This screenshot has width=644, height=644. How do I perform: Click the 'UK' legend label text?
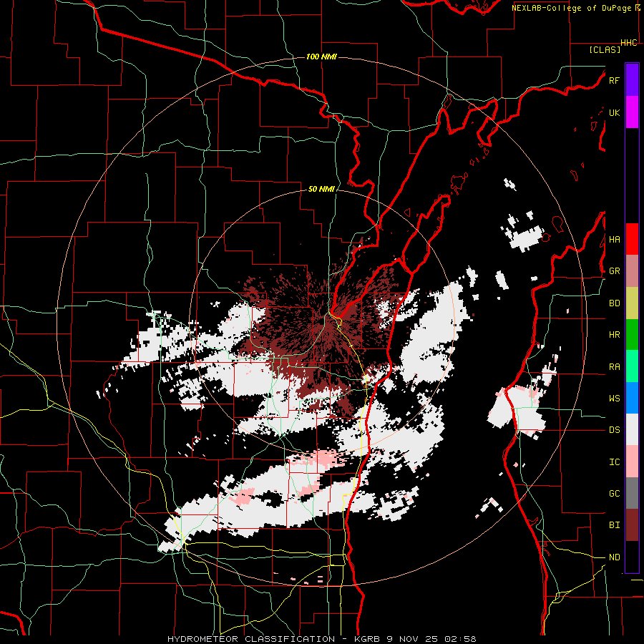(x=614, y=112)
